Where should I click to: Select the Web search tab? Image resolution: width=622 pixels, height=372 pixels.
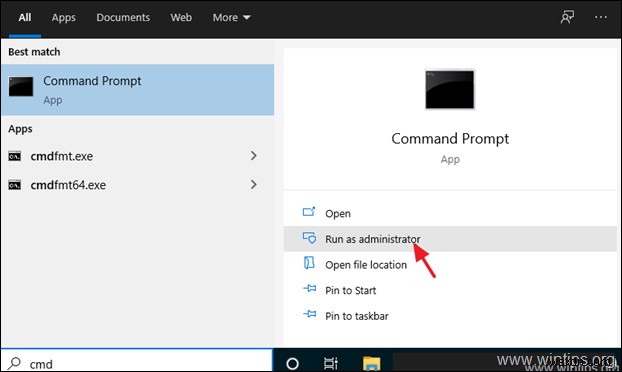point(181,17)
